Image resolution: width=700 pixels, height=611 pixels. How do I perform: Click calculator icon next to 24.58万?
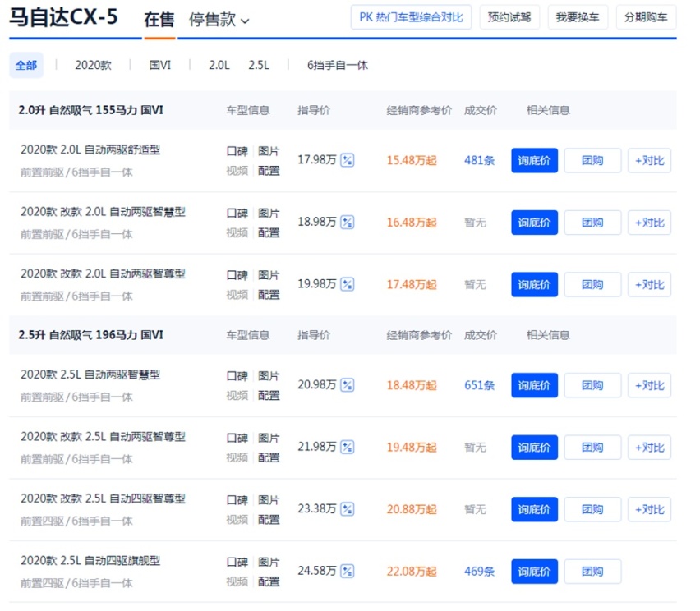(x=348, y=571)
